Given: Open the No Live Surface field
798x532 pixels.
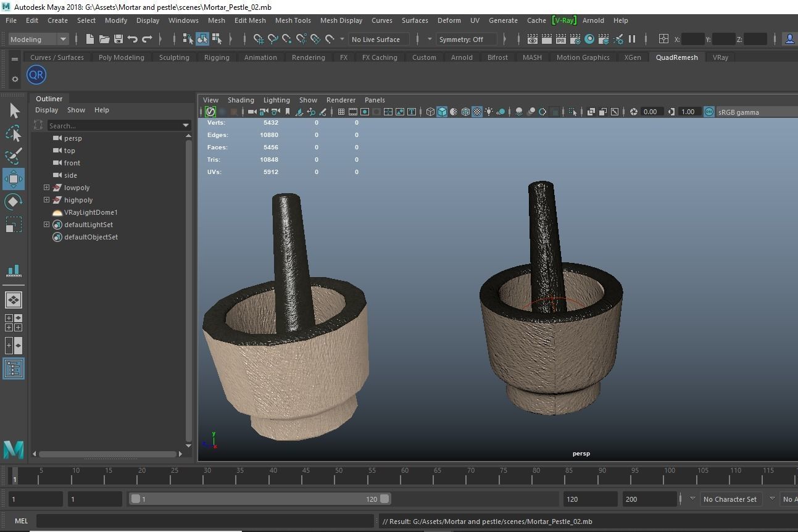Looking at the screenshot, I should pyautogui.click(x=378, y=39).
